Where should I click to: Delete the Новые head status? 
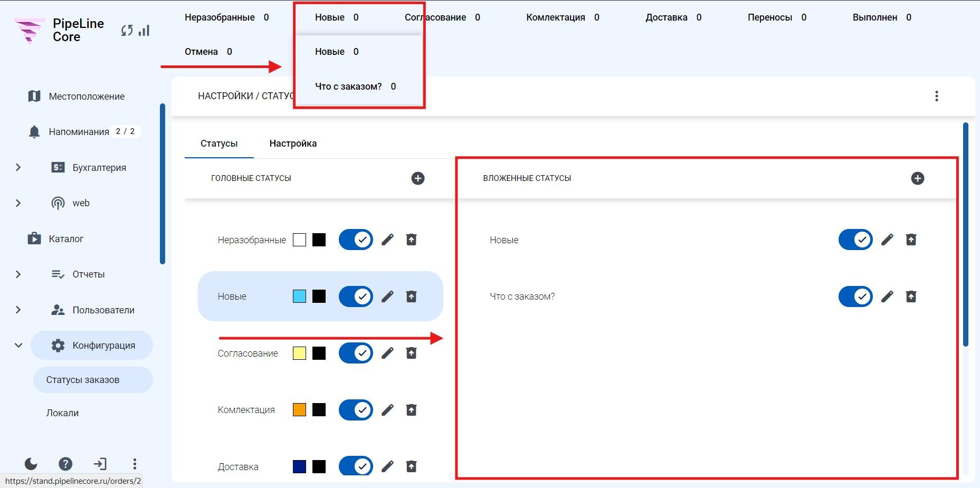coord(412,296)
